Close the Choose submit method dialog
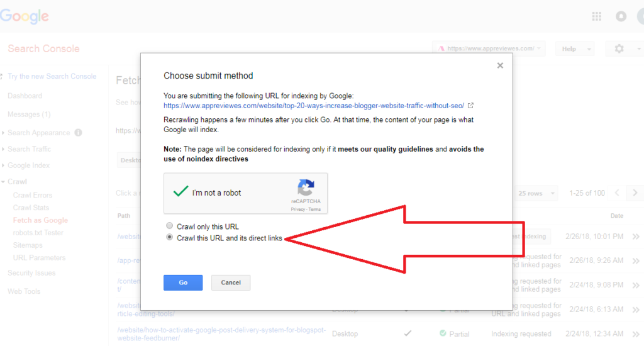Image resolution: width=644 pixels, height=346 pixels. click(x=500, y=65)
